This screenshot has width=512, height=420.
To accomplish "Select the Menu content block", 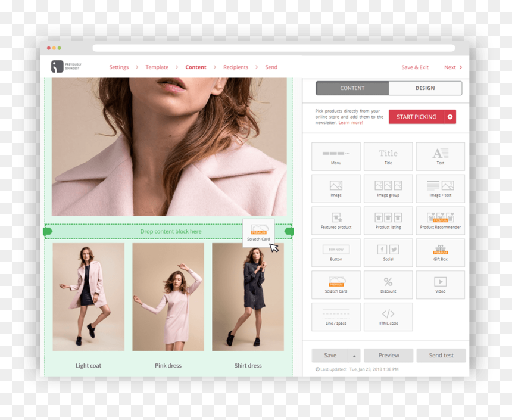I will [x=336, y=157].
